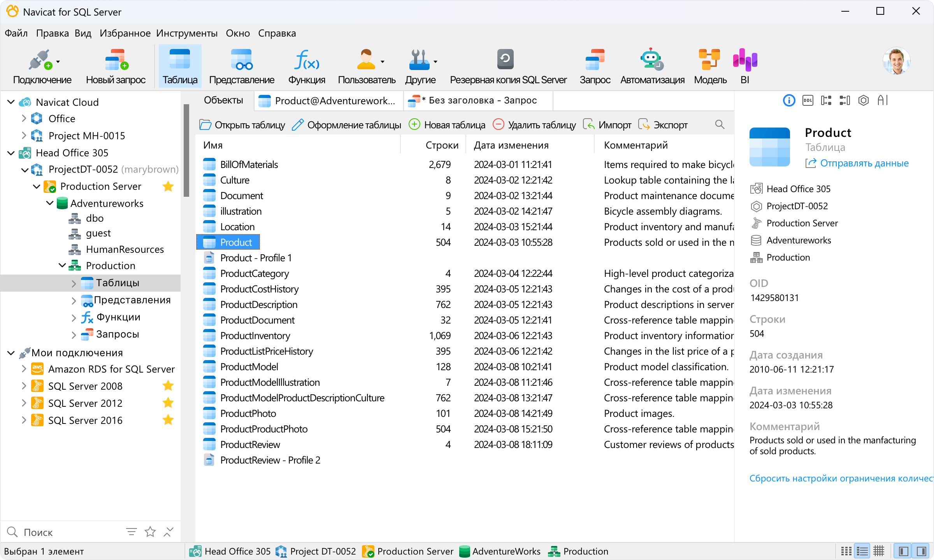This screenshot has width=934, height=560.
Task: Open New Query (Новый запрос) toolbar icon
Action: click(116, 60)
